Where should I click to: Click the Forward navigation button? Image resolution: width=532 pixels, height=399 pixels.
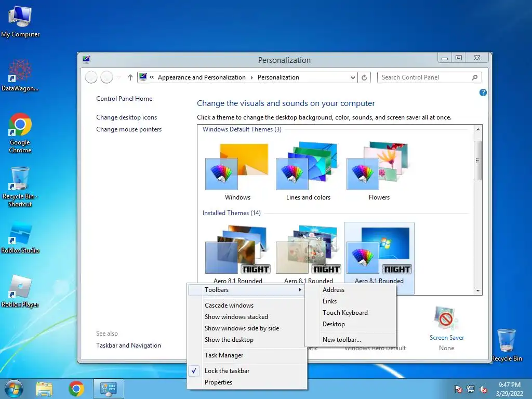tap(107, 77)
